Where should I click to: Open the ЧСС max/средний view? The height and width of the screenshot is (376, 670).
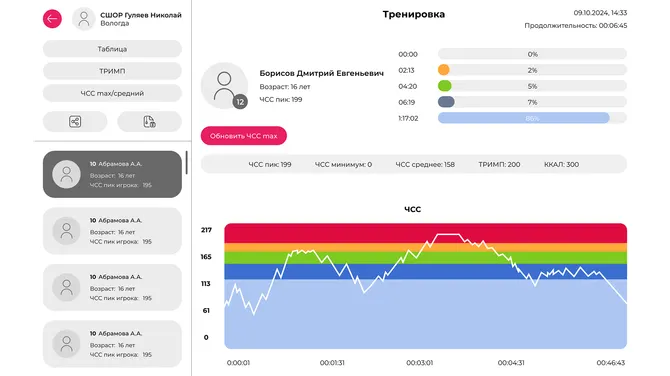(112, 93)
